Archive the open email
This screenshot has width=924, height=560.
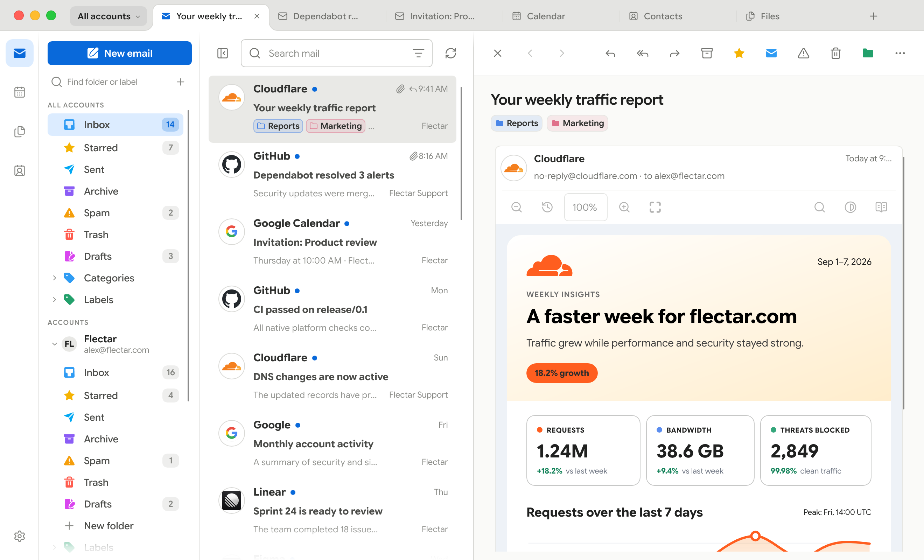pyautogui.click(x=707, y=54)
